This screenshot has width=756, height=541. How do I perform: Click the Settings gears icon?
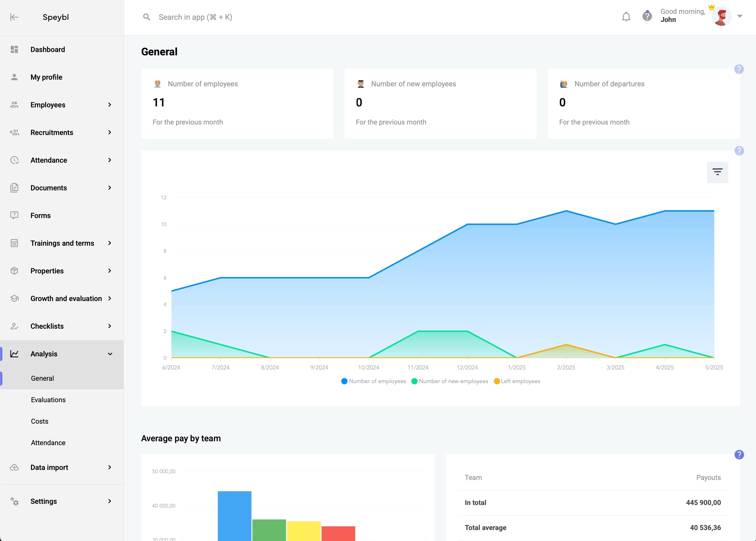point(14,501)
